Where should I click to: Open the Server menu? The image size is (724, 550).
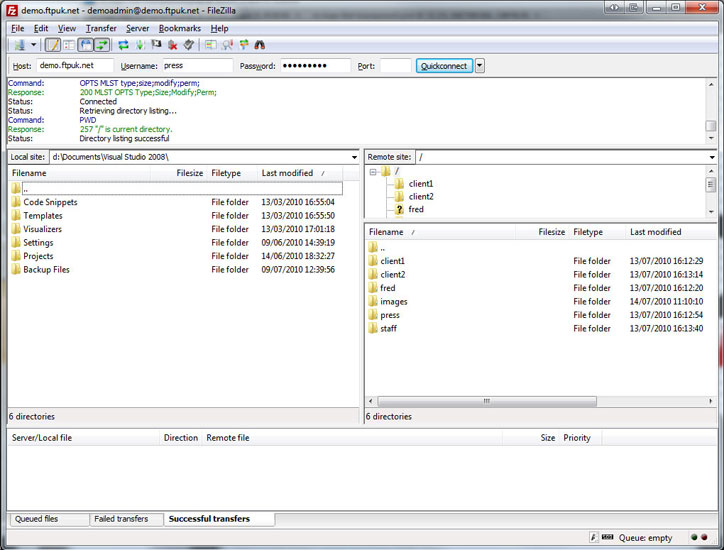[x=137, y=29]
